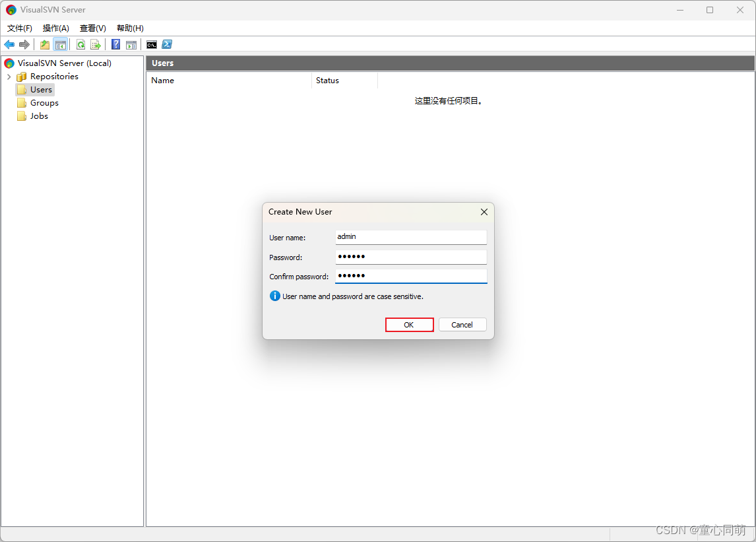Screen dimensions: 756x542
Task: Open the 查看(V) menu
Action: point(92,28)
